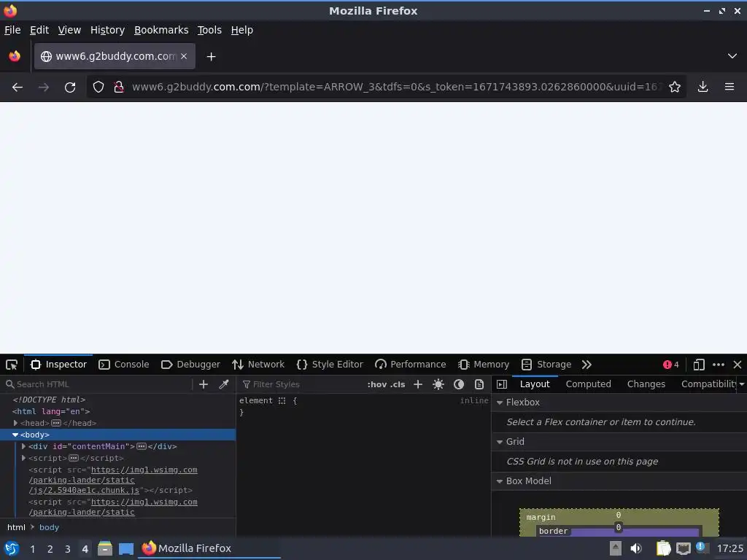Image resolution: width=747 pixels, height=560 pixels.
Task: Show more DevTools tabs chevron
Action: pyautogui.click(x=587, y=365)
